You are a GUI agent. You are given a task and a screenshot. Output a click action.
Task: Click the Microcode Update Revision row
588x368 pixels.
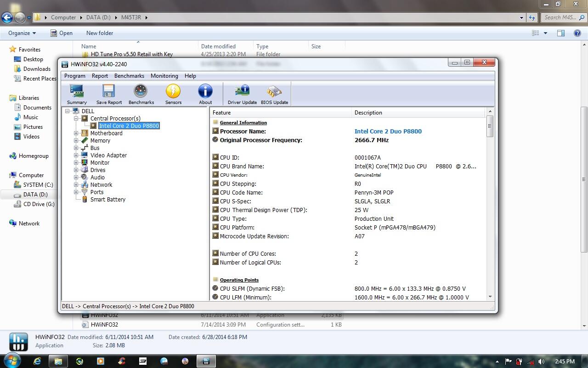[348, 236]
